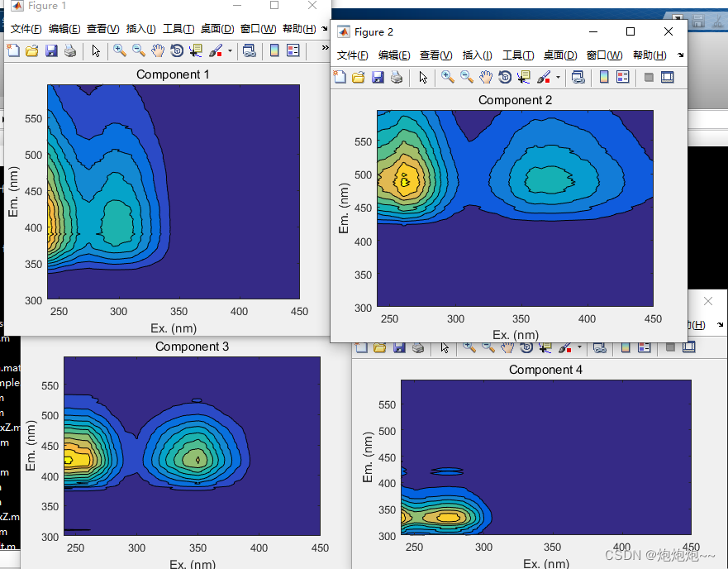Enable Zoom Out tool in Figure 2

click(467, 77)
